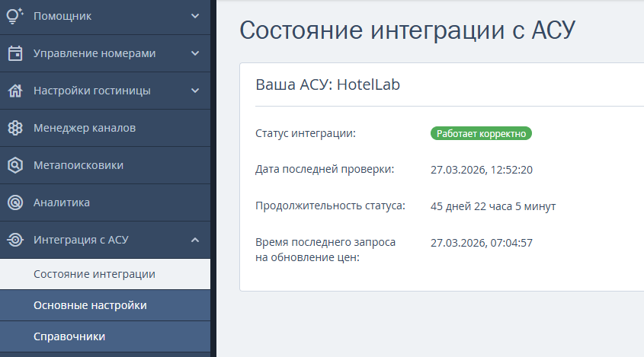The height and width of the screenshot is (357, 644).
Task: Click the spiral icon beside Аналитика
Action: pos(15,202)
